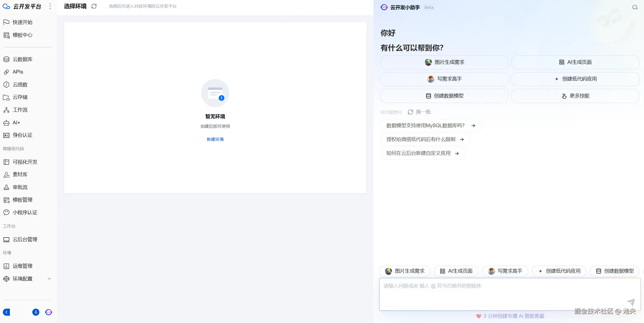Click the AI生成页面 button
Viewport: 644px width, 323px height.
[x=575, y=62]
